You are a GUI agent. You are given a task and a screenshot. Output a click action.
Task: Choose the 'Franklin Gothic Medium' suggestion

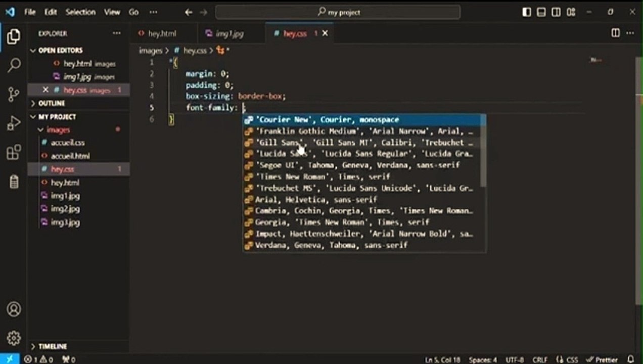pos(361,131)
